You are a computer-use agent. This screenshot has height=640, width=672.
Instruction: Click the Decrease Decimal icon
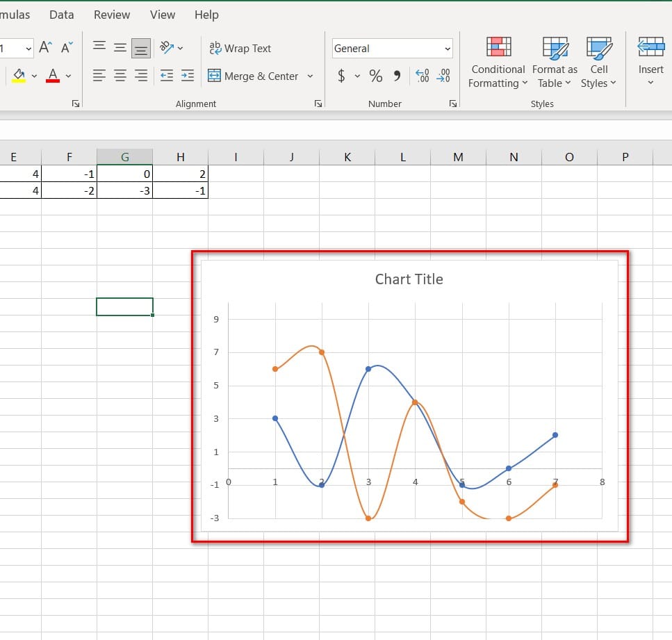tap(443, 76)
